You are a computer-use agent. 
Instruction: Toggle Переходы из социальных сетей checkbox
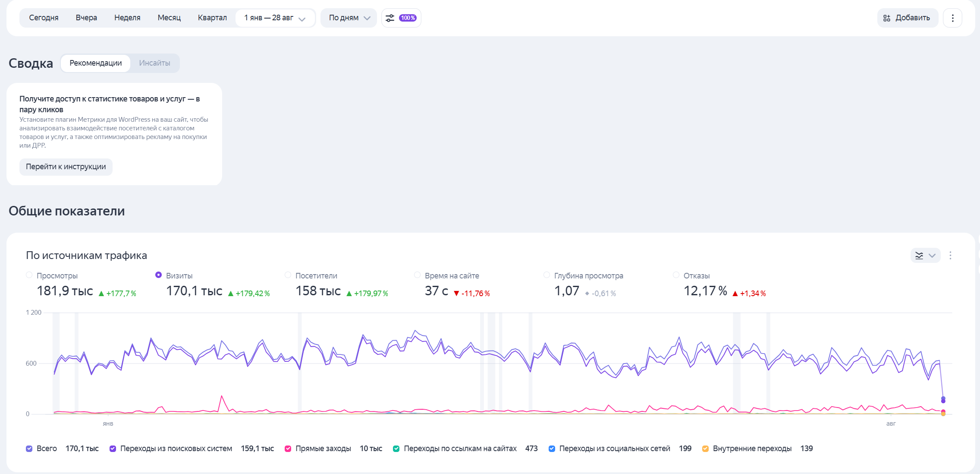(x=552, y=449)
